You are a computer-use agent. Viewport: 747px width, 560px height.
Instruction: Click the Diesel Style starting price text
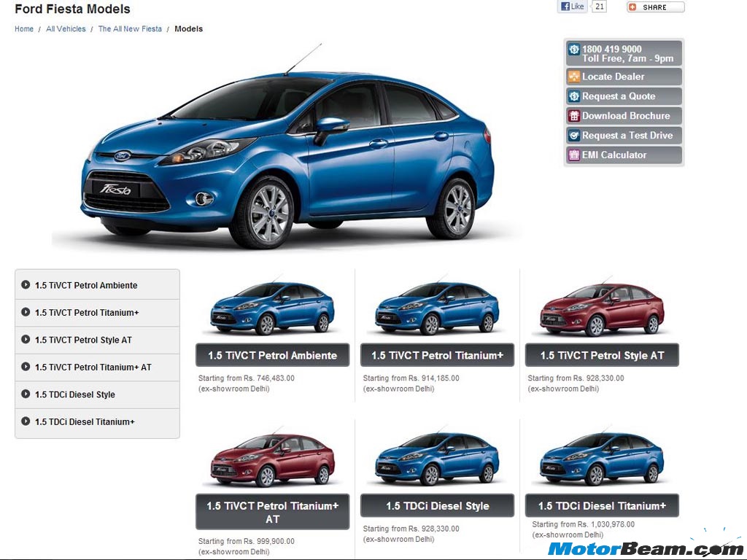[411, 529]
